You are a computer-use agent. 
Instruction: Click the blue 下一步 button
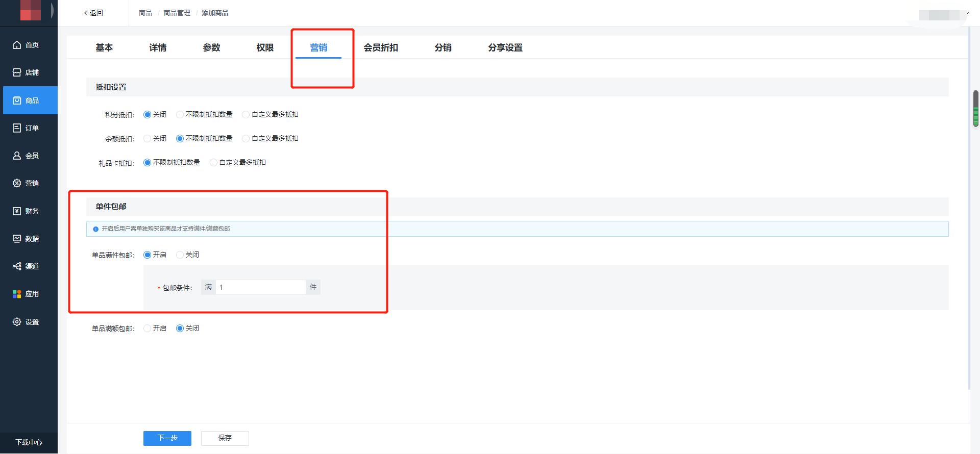point(167,438)
